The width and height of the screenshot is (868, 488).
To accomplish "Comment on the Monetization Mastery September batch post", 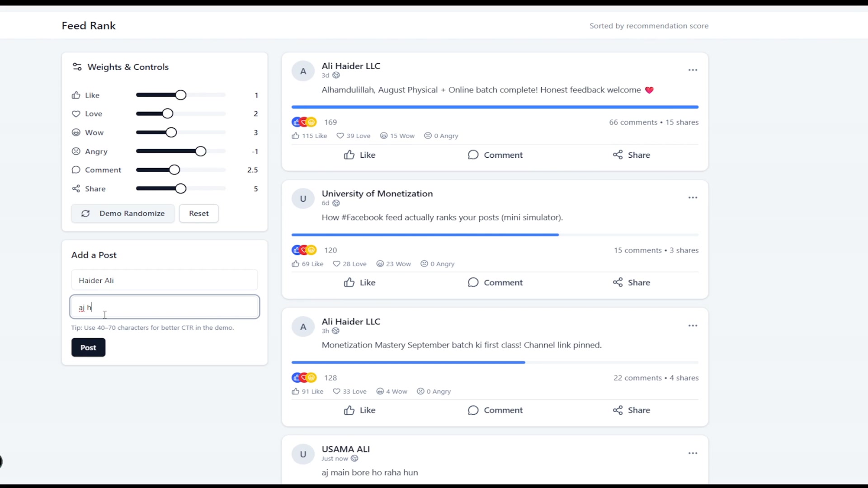I will click(495, 410).
